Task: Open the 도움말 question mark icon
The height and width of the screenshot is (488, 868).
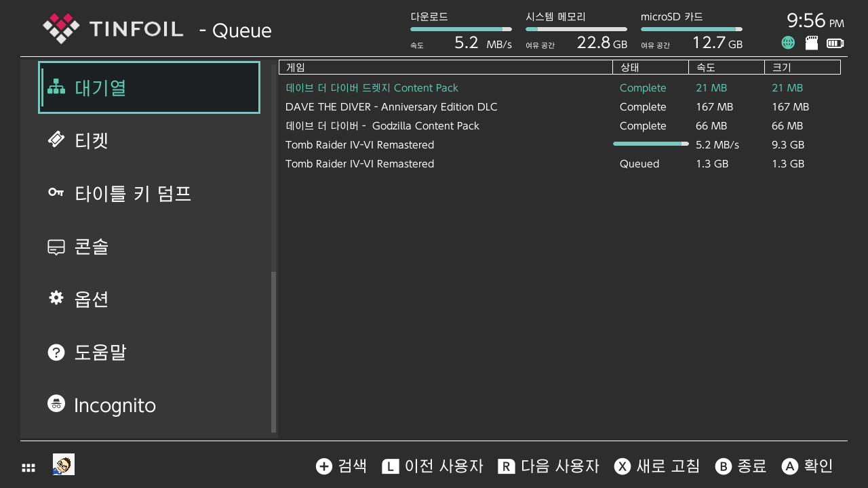Action: point(56,352)
